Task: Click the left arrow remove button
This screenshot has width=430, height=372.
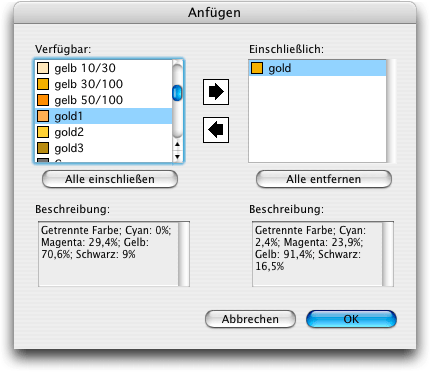Action: [x=216, y=130]
